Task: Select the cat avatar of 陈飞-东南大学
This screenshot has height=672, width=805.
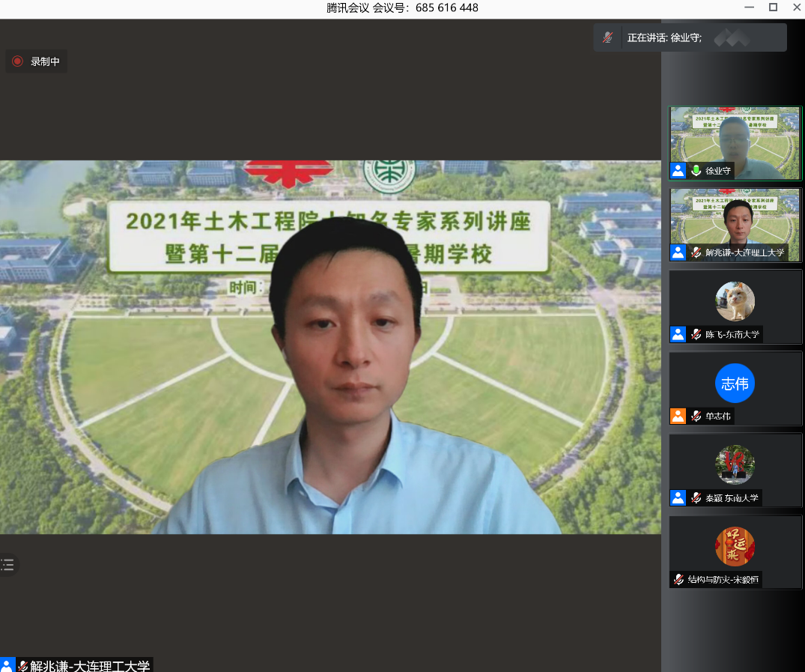Action: coord(735,301)
